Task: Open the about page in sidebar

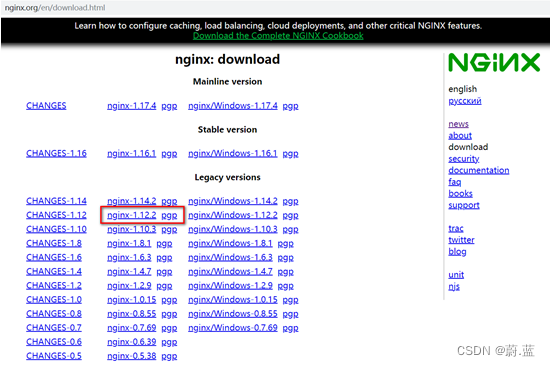Action: [460, 135]
